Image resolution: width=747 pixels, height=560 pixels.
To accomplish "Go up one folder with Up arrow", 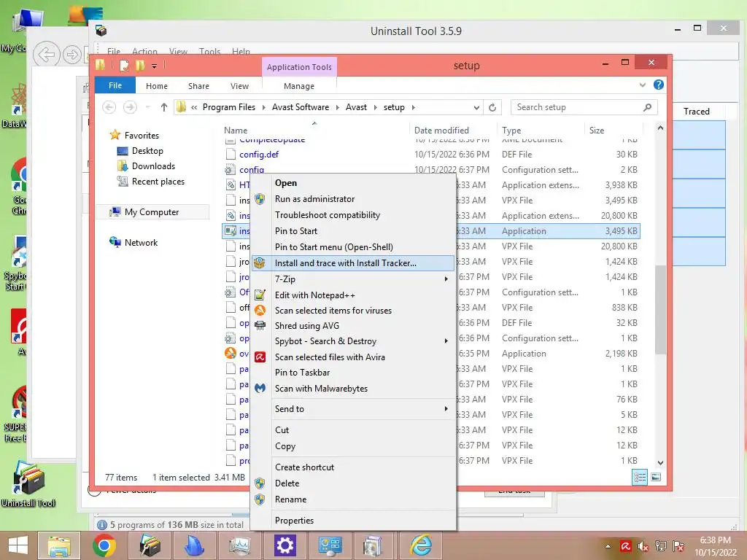I will tap(164, 107).
